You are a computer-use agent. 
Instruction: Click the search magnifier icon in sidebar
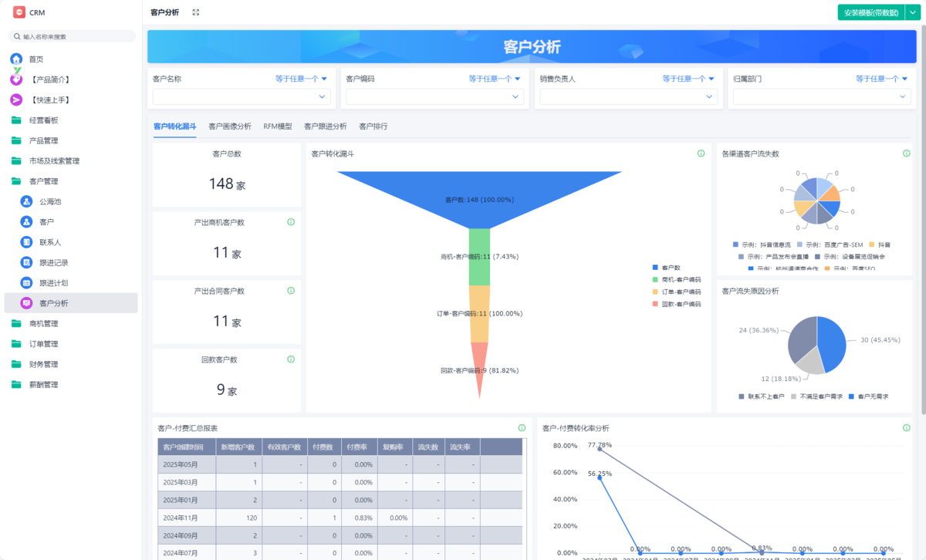click(x=17, y=36)
